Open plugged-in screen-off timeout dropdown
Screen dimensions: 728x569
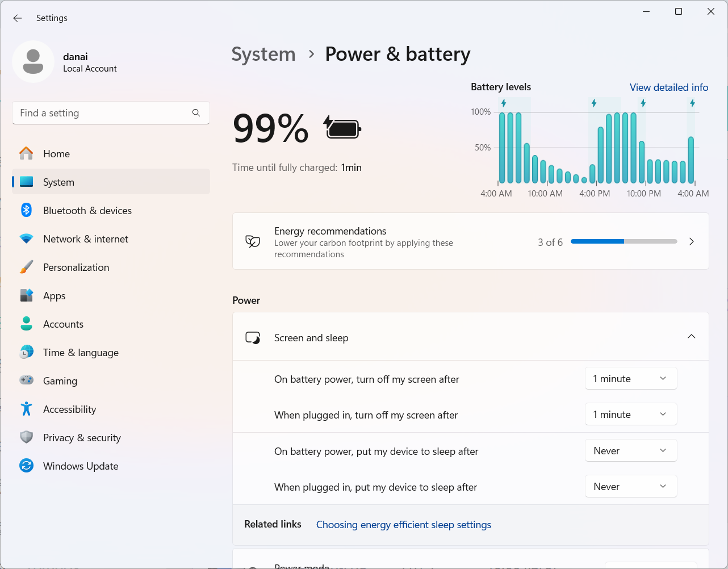[x=630, y=415]
